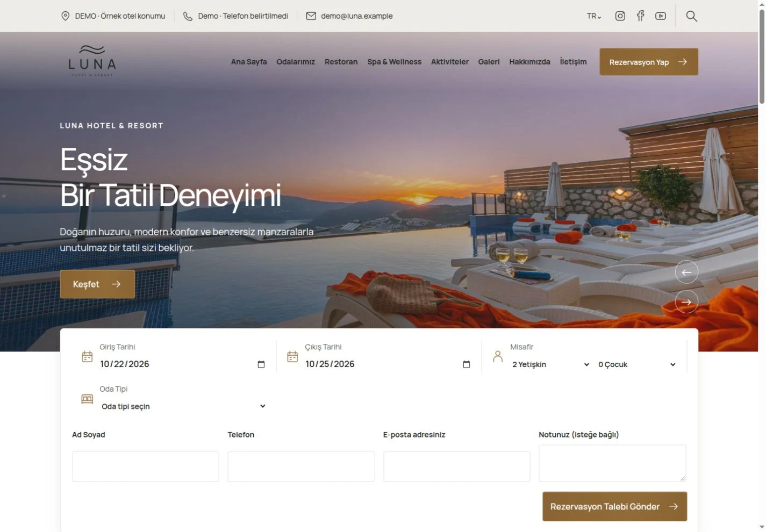Click the calendar icon beside Çıkış Tarihi
The image size is (766, 532).
292,356
